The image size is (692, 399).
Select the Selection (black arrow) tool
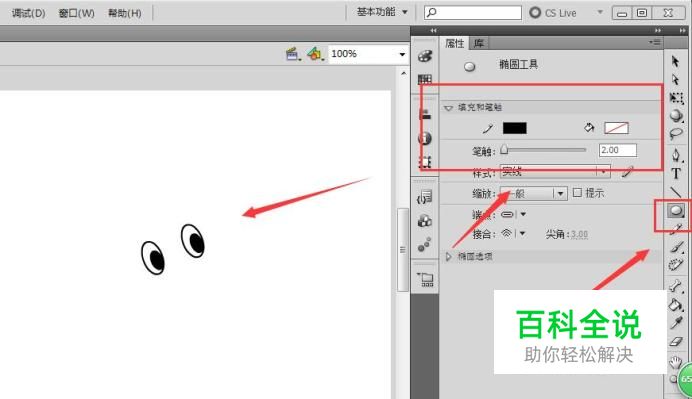pyautogui.click(x=675, y=60)
